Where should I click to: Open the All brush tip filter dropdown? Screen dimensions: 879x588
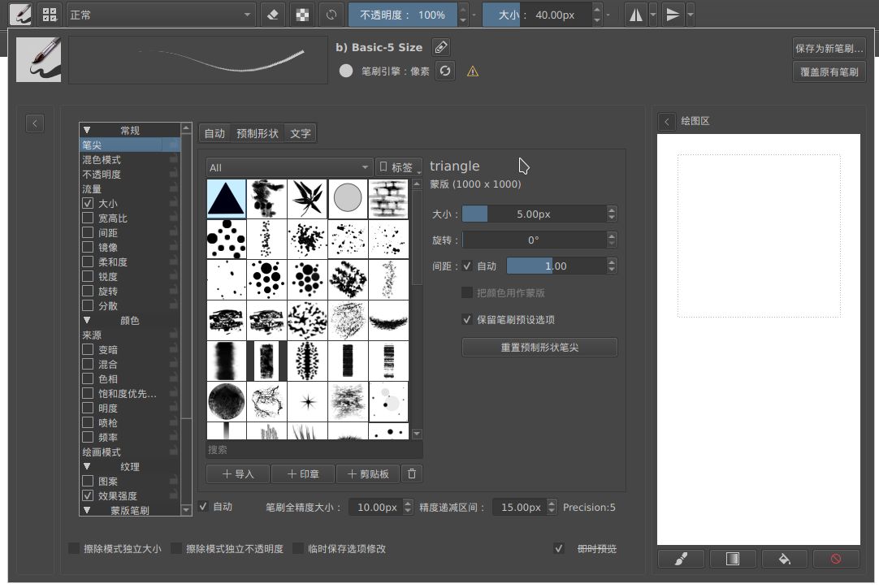point(289,167)
